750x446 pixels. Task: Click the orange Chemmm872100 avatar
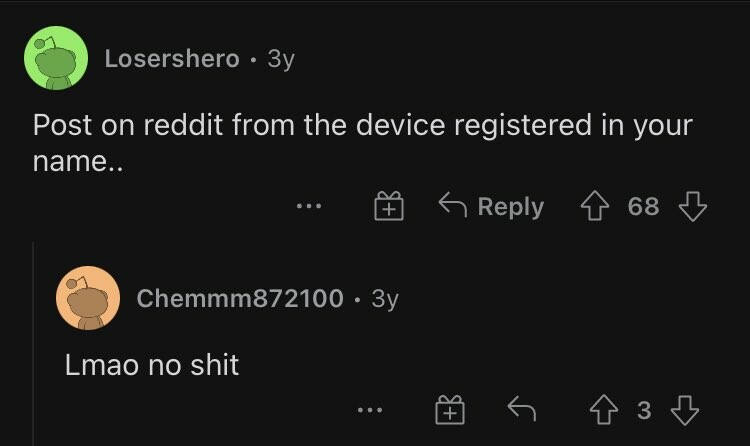88,298
